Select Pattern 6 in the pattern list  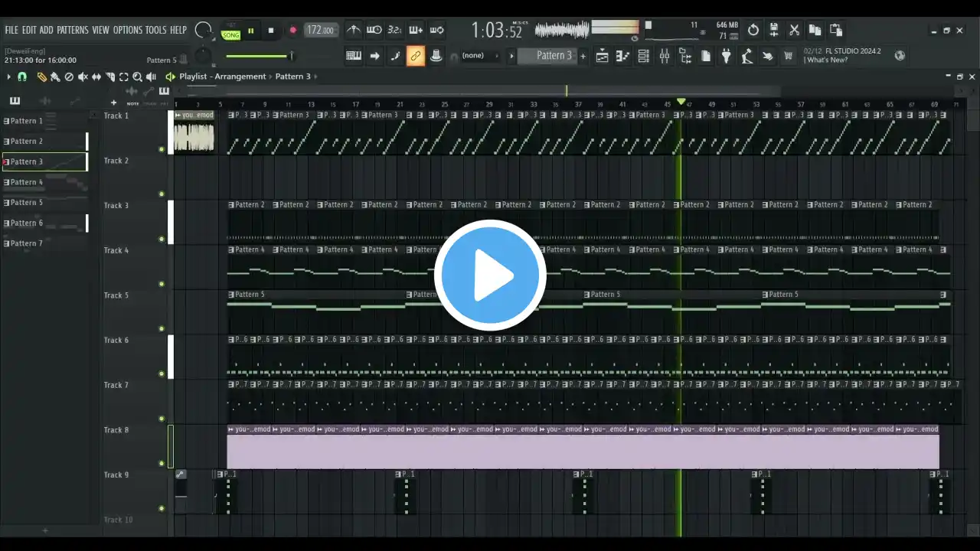pos(44,223)
